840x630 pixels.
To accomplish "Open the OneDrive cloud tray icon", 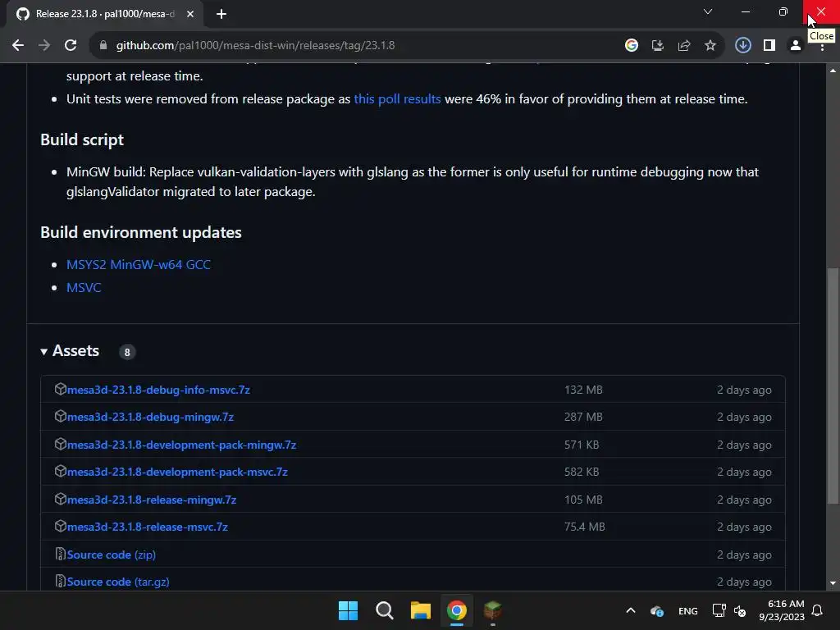I will (657, 610).
